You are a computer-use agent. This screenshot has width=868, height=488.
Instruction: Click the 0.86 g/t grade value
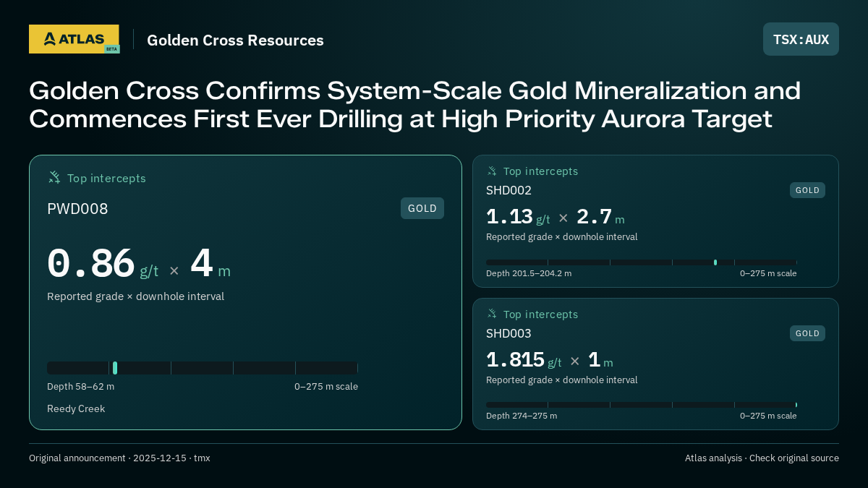(x=103, y=264)
